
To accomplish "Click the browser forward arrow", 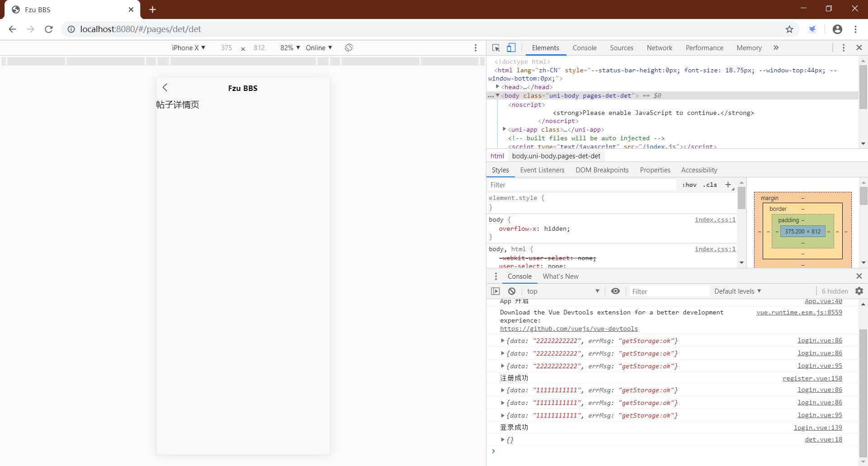I will pyautogui.click(x=30, y=29).
